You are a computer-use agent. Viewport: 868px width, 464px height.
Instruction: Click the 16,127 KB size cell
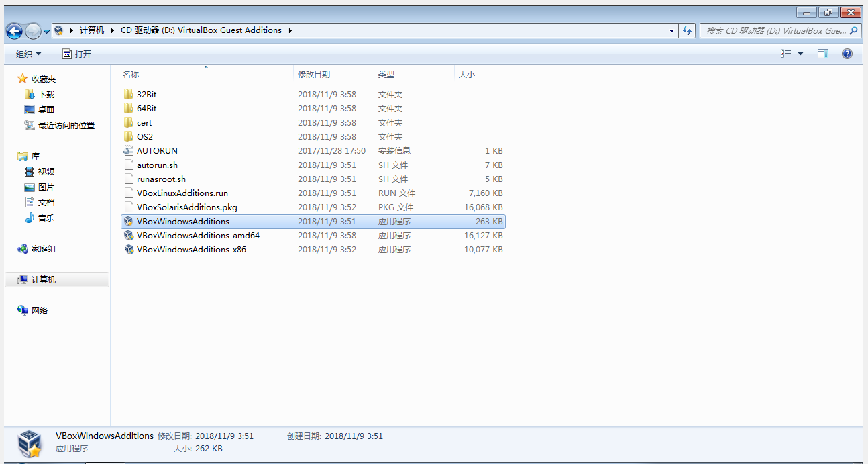pos(483,236)
